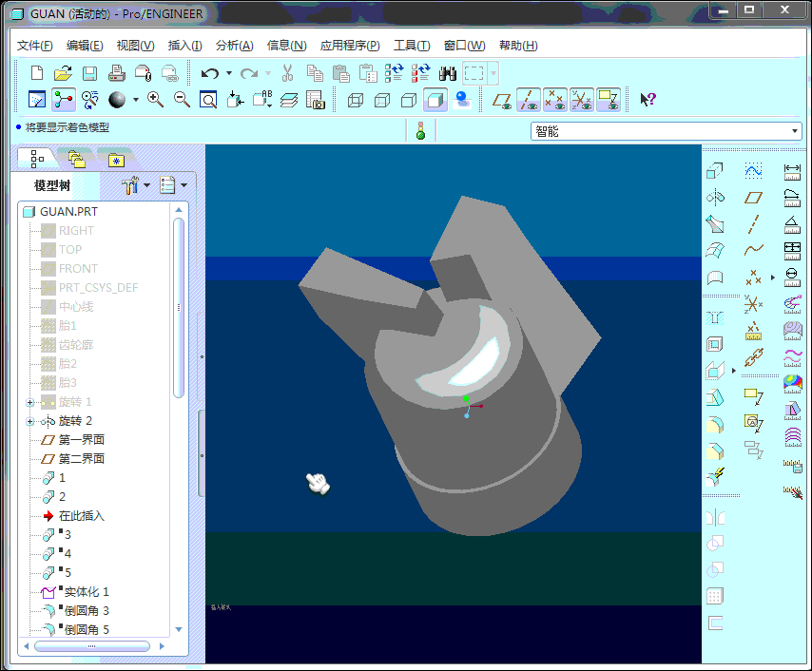Create a datum axis from the right toolbar
Image resolution: width=812 pixels, height=671 pixels.
click(x=753, y=224)
